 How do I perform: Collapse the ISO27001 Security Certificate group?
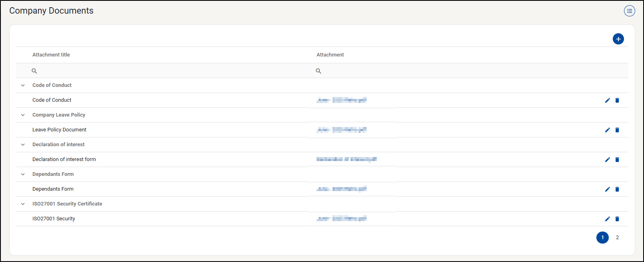tap(23, 204)
